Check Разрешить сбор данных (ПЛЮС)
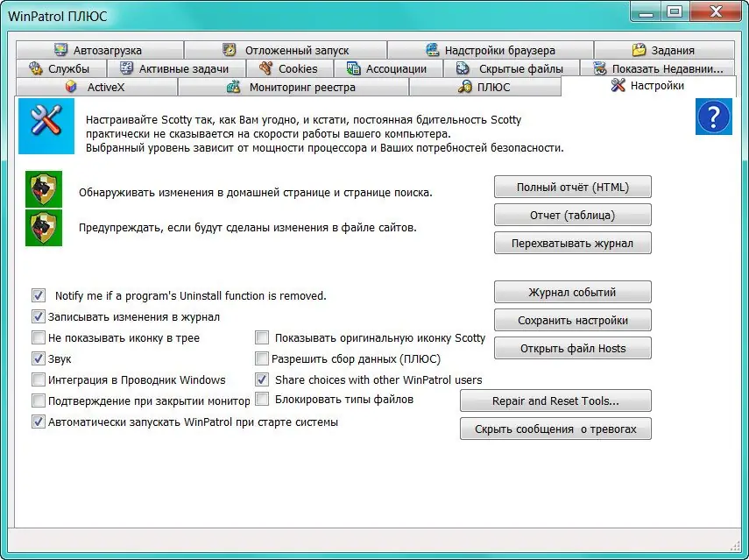This screenshot has height=560, width=749. tap(262, 358)
